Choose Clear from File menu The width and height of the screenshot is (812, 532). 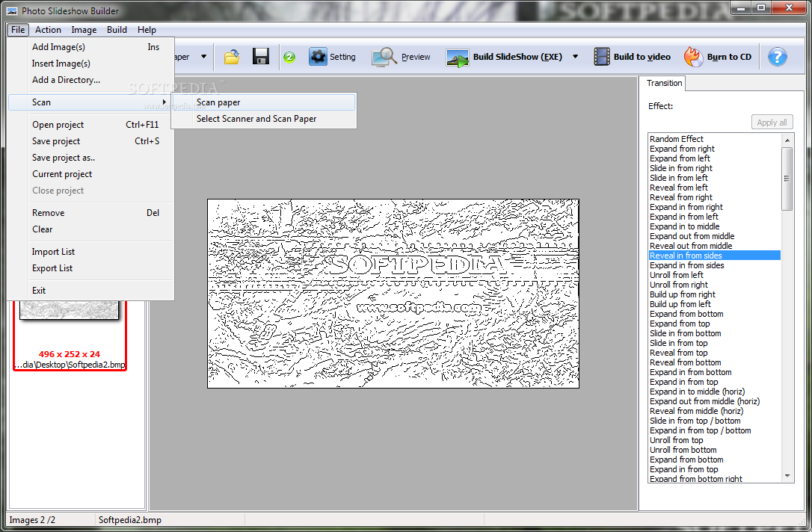pos(91,229)
